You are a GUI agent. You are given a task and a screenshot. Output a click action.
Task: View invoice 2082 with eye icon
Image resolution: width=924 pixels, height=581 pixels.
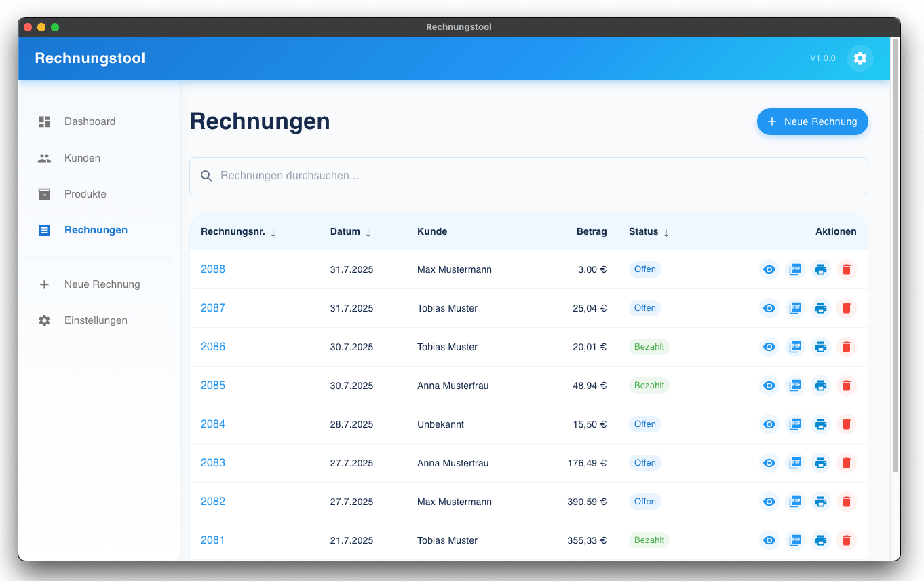coord(769,502)
